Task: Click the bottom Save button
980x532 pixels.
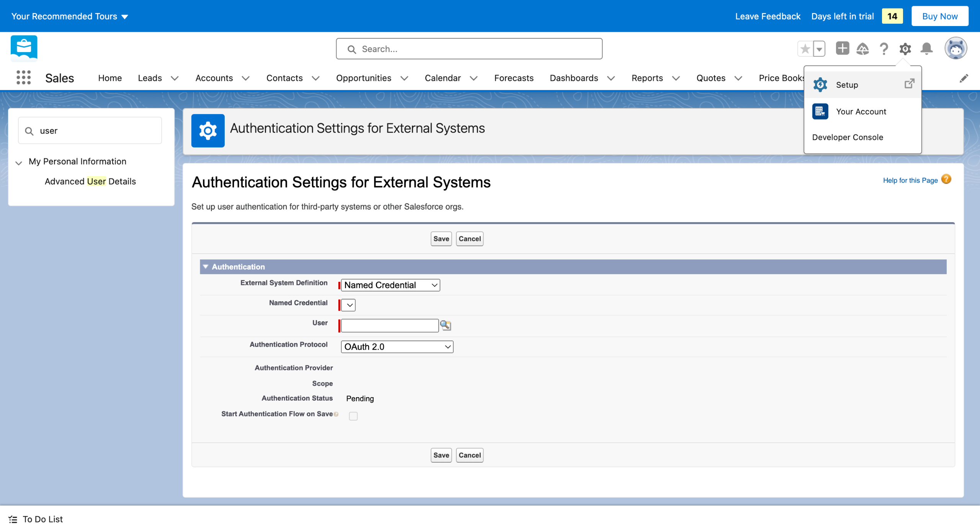Action: 441,455
